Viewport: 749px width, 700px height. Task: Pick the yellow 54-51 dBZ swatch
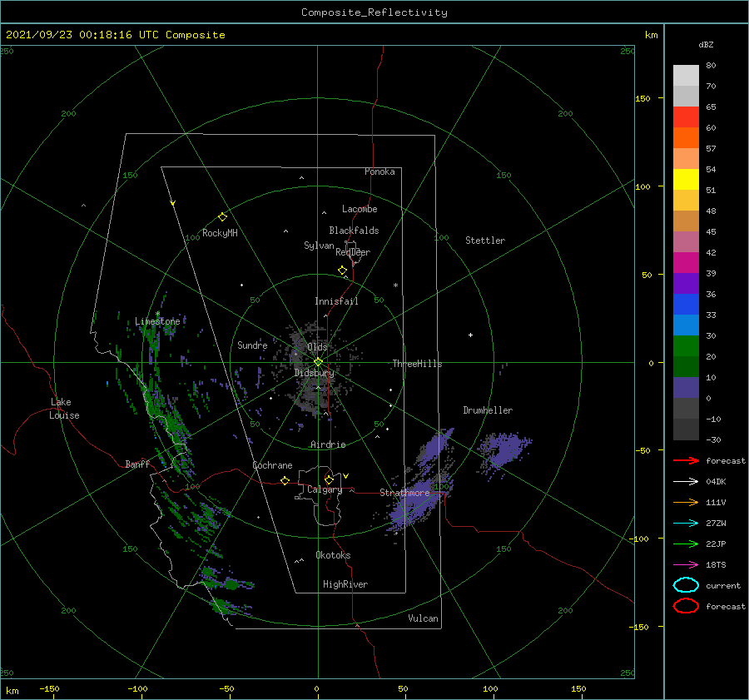click(x=686, y=180)
